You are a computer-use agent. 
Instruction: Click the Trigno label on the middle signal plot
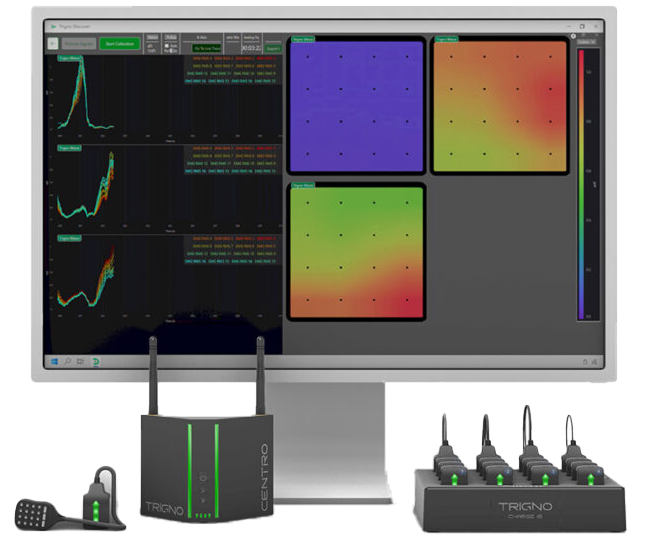(69, 148)
